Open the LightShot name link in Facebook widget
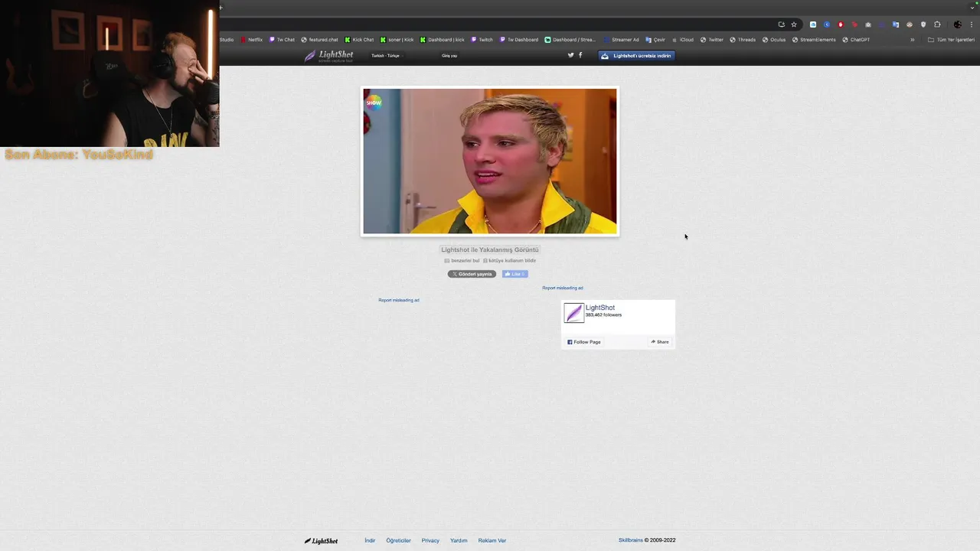The height and width of the screenshot is (551, 980). [x=600, y=308]
